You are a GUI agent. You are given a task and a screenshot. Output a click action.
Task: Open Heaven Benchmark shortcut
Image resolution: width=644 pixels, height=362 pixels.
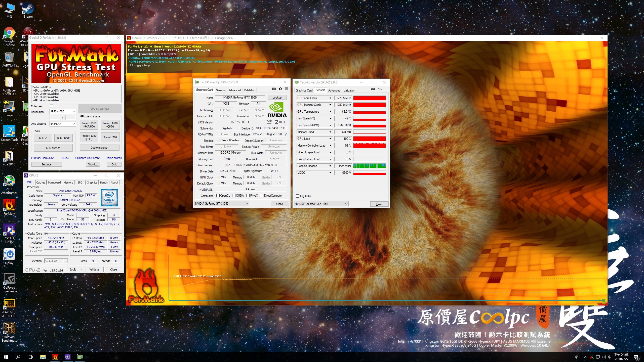[9, 332]
